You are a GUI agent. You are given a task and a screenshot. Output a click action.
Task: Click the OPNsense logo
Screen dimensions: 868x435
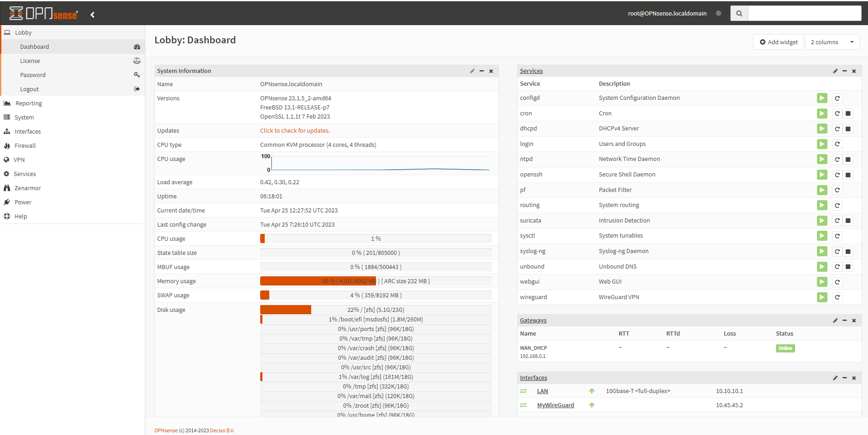point(43,13)
